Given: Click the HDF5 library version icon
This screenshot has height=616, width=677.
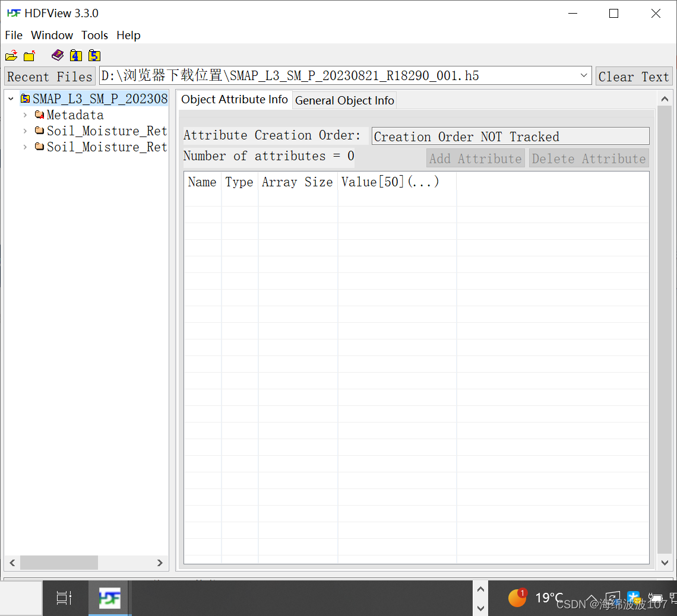Looking at the screenshot, I should [x=94, y=55].
